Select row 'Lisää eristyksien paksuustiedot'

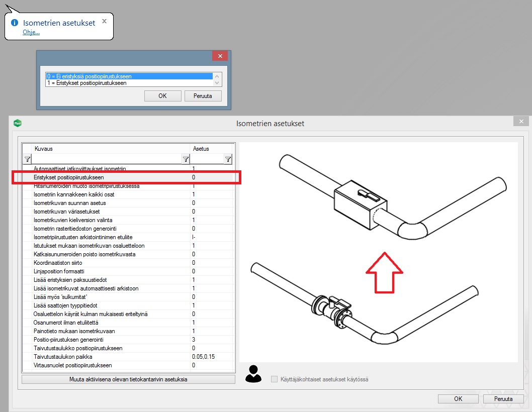pos(128,280)
